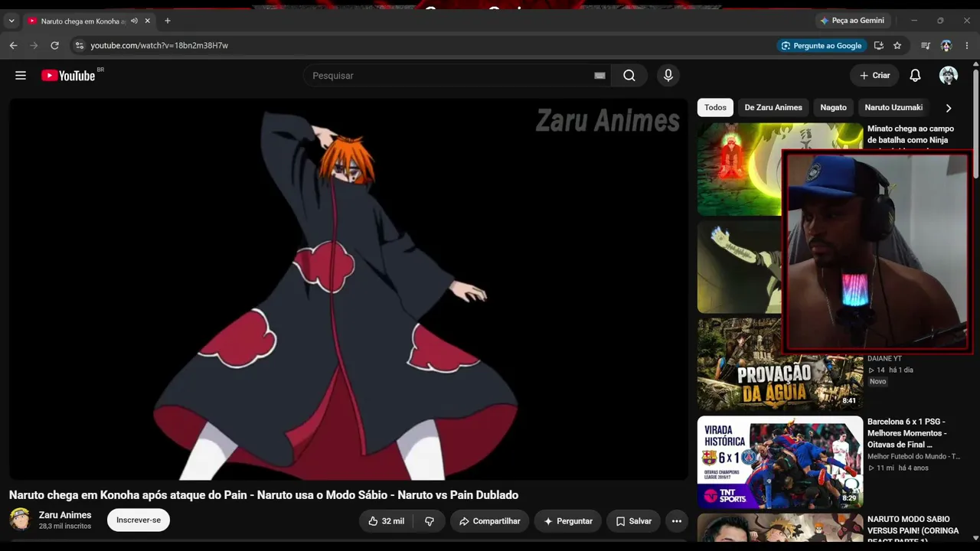980x551 pixels.
Task: Filter recommendations by Nagato
Action: pyautogui.click(x=833, y=108)
